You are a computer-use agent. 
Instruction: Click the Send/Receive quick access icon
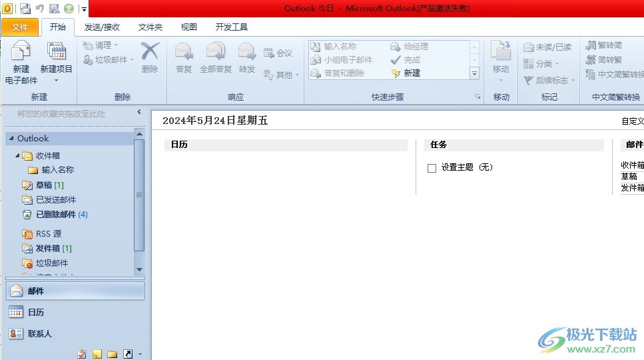pyautogui.click(x=25, y=8)
